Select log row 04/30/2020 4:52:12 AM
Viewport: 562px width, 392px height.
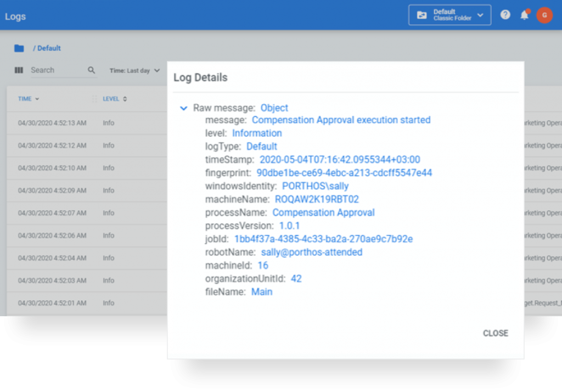87,145
